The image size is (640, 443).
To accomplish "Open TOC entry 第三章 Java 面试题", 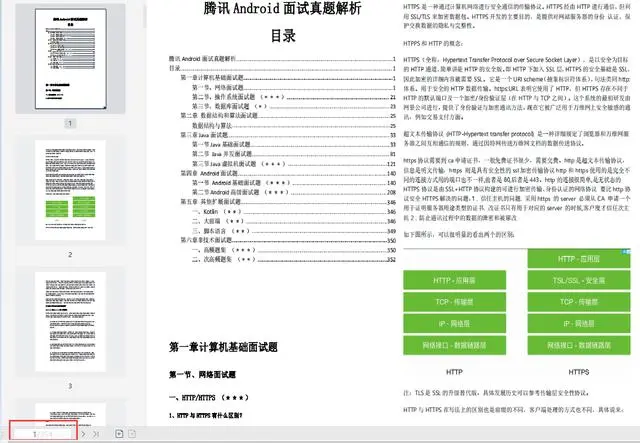I will pyautogui.click(x=288, y=135).
